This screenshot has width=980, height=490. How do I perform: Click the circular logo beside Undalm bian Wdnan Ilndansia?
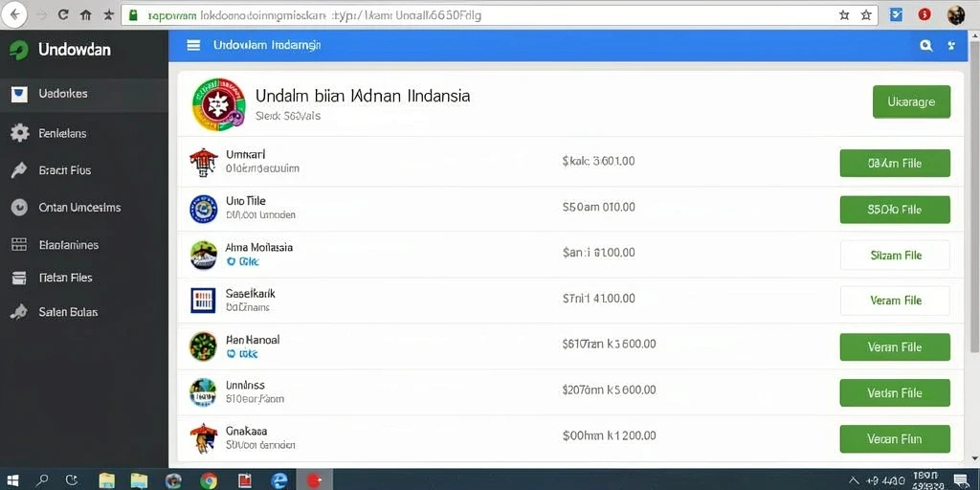coord(219,103)
